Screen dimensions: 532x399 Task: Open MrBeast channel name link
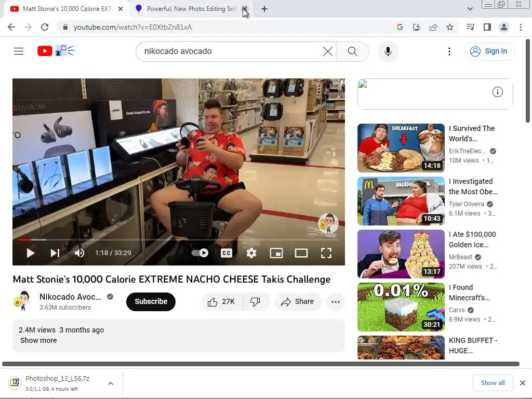click(x=460, y=257)
